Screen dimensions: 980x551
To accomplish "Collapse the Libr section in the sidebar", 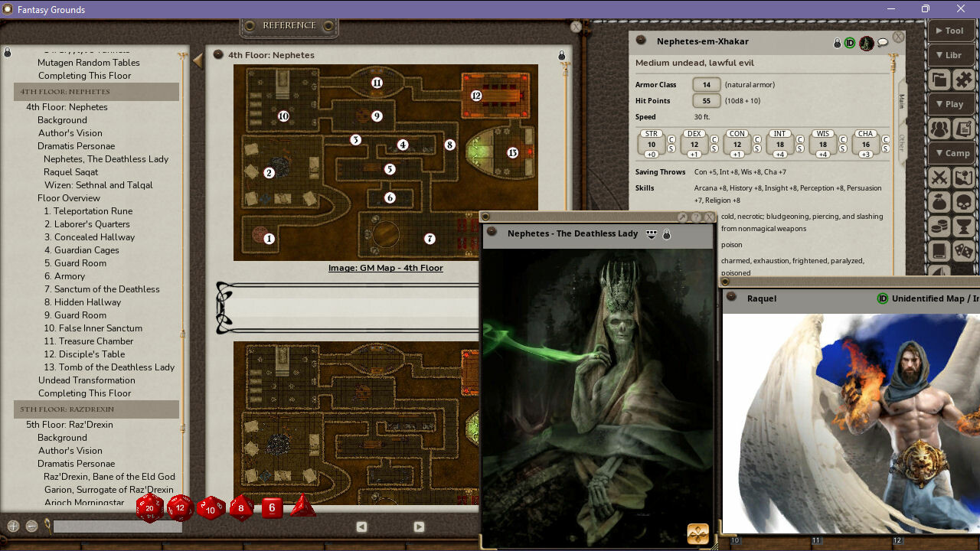I will coord(951,55).
